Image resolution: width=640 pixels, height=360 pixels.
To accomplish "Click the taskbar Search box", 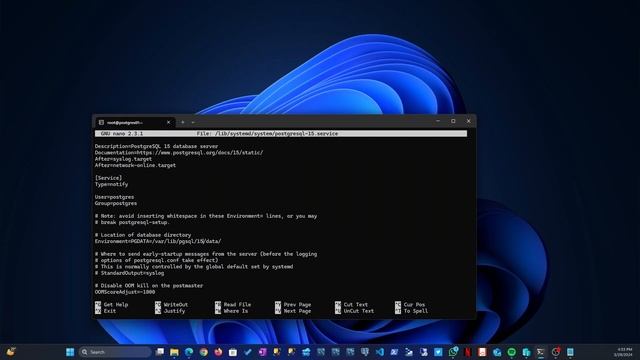I will point(115,352).
